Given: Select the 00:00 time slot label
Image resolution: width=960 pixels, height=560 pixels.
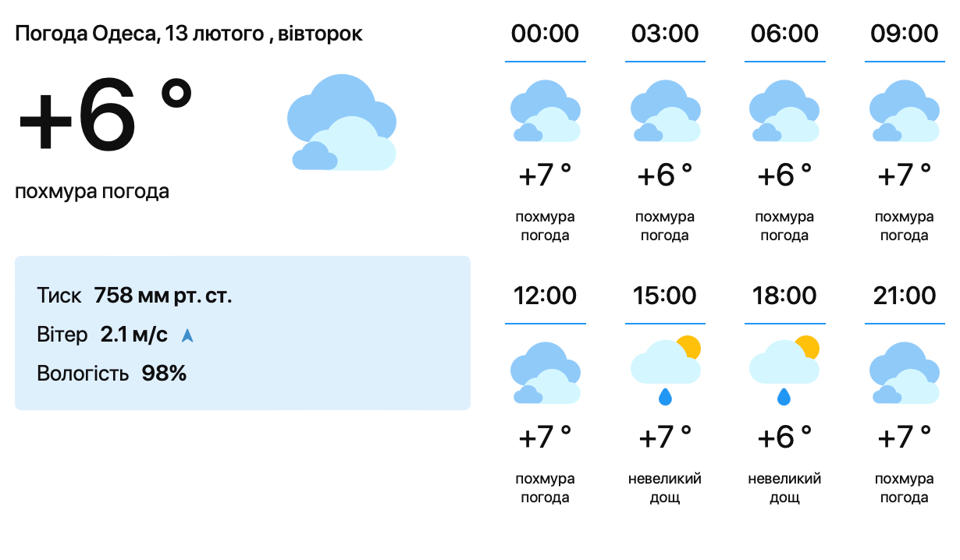Looking at the screenshot, I should click(x=546, y=34).
